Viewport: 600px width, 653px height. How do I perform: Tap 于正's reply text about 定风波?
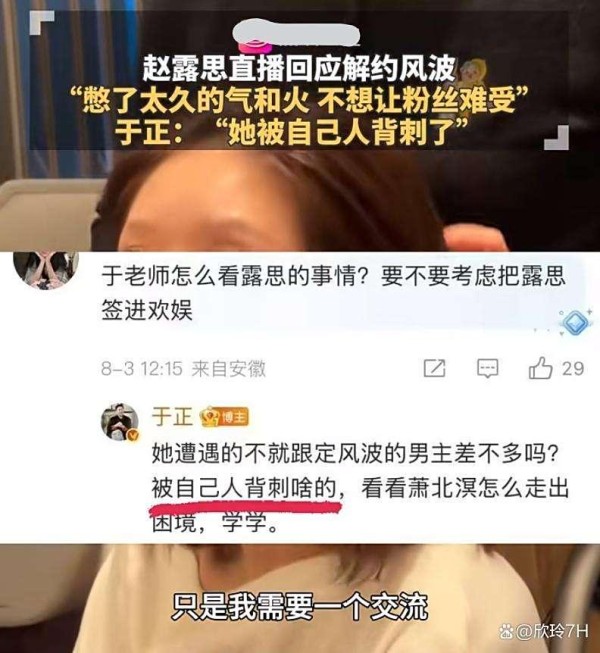[x=360, y=487]
